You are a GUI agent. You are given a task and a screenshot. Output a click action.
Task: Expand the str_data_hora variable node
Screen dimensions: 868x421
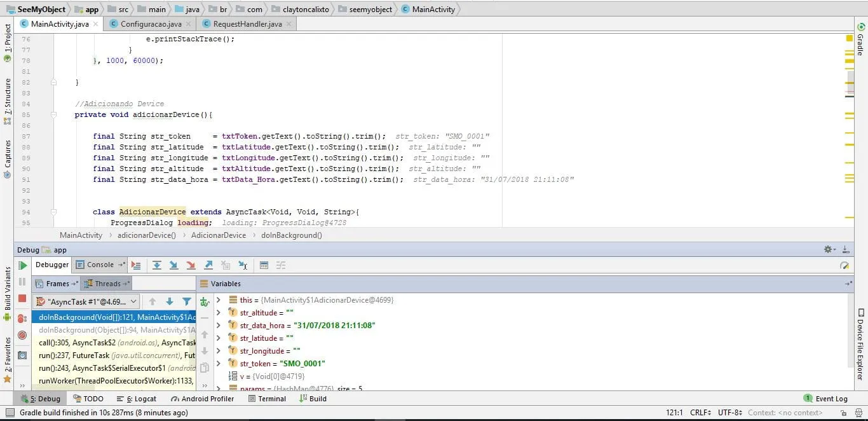click(219, 326)
